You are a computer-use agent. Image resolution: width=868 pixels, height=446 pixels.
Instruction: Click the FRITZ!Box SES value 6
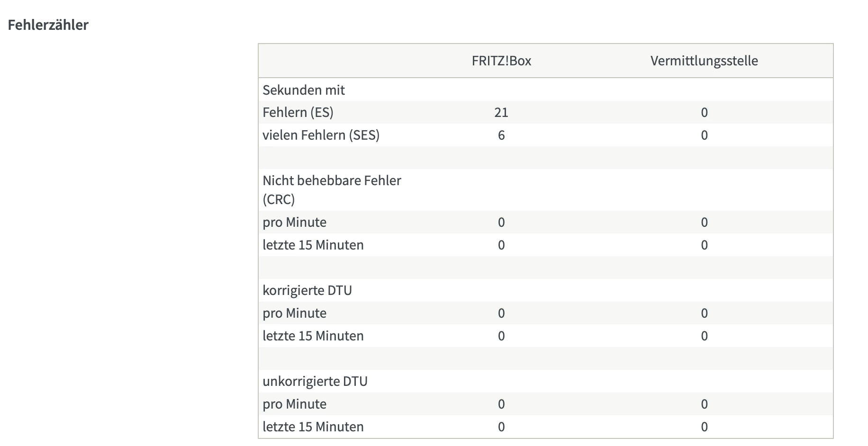(x=501, y=135)
